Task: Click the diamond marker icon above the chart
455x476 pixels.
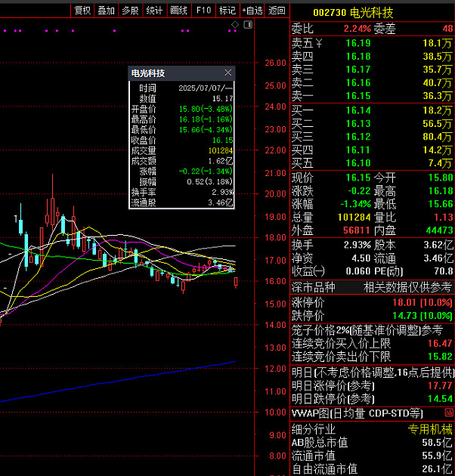Action: 235,25
